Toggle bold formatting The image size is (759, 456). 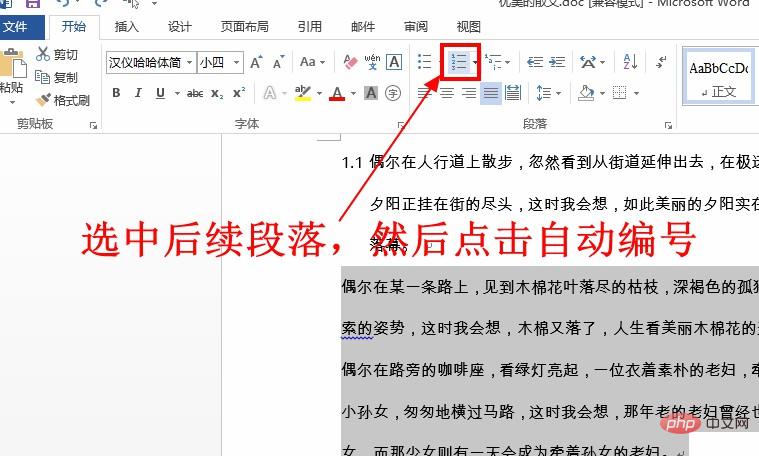[116, 93]
